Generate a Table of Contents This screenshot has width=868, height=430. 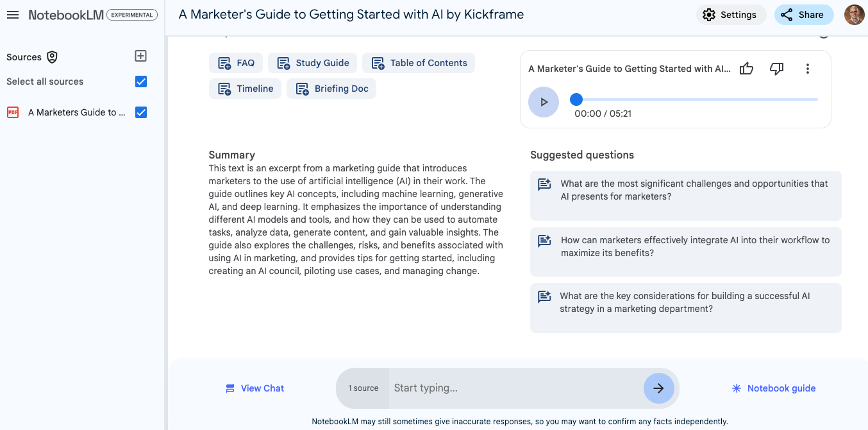click(x=419, y=63)
